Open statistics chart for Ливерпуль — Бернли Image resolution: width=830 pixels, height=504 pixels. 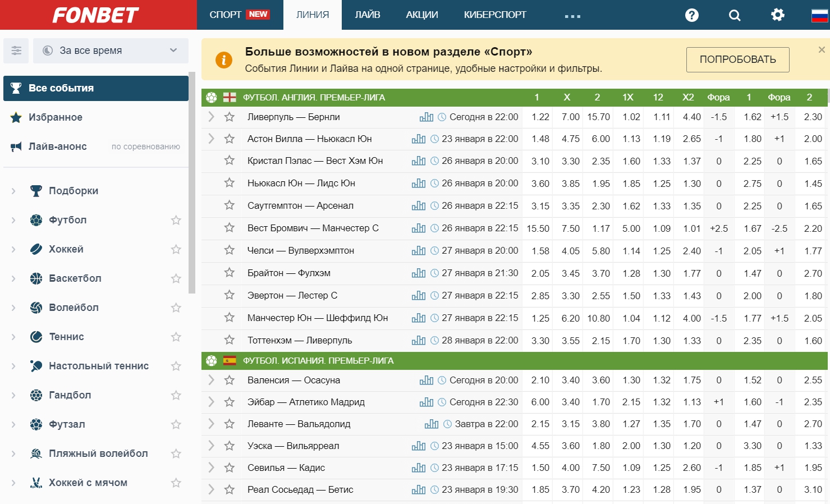pyautogui.click(x=427, y=117)
